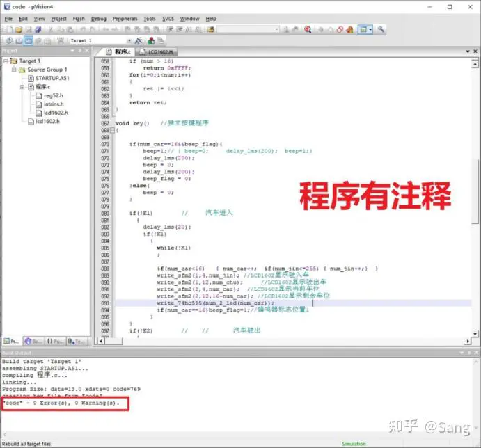The width and height of the screenshot is (481, 448).
Task: Select the Project panel tab
Action: (11, 342)
